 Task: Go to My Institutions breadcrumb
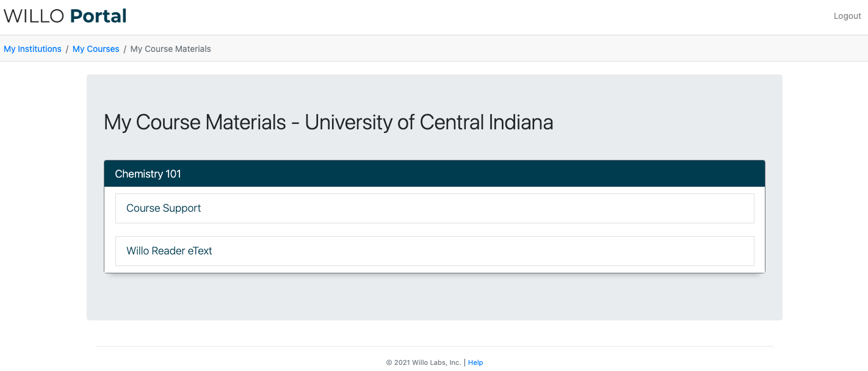[32, 49]
